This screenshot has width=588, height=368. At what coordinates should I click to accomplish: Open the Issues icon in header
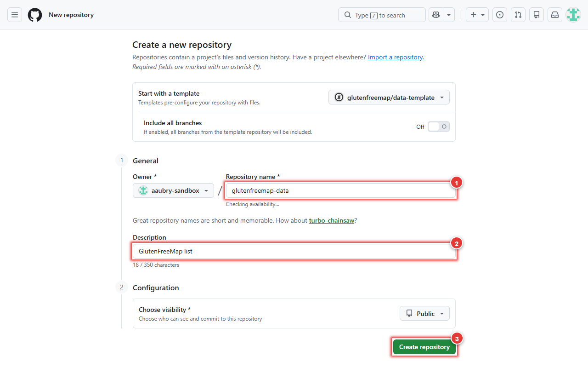[500, 15]
